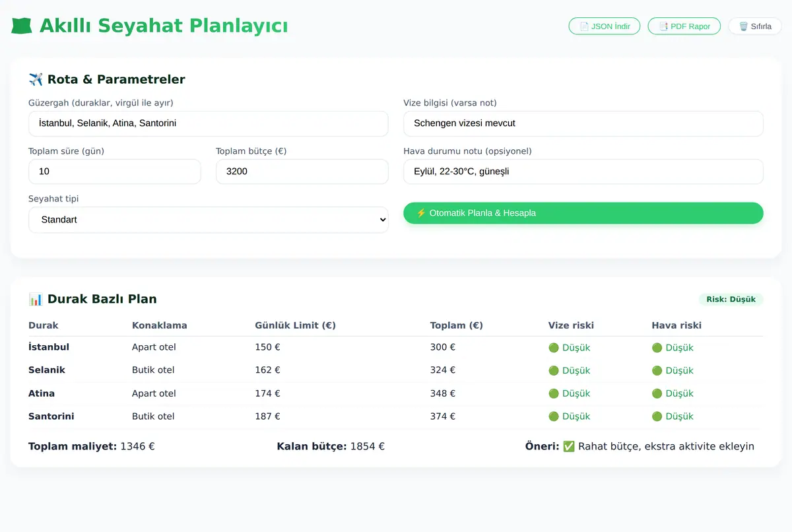
Task: Click the Akıllı Seyahat Planlayıcı title
Action: tap(164, 26)
